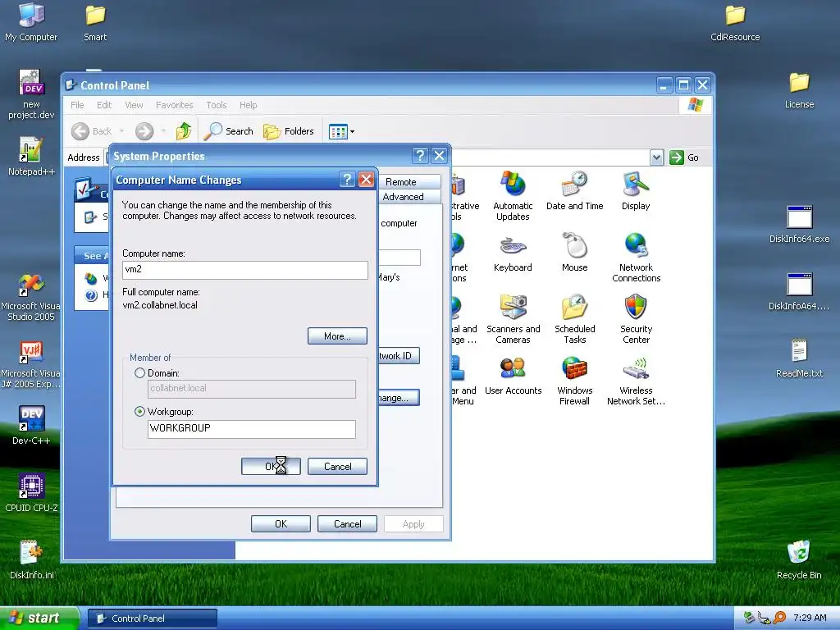
Task: Click the System Properties help button
Action: click(420, 156)
